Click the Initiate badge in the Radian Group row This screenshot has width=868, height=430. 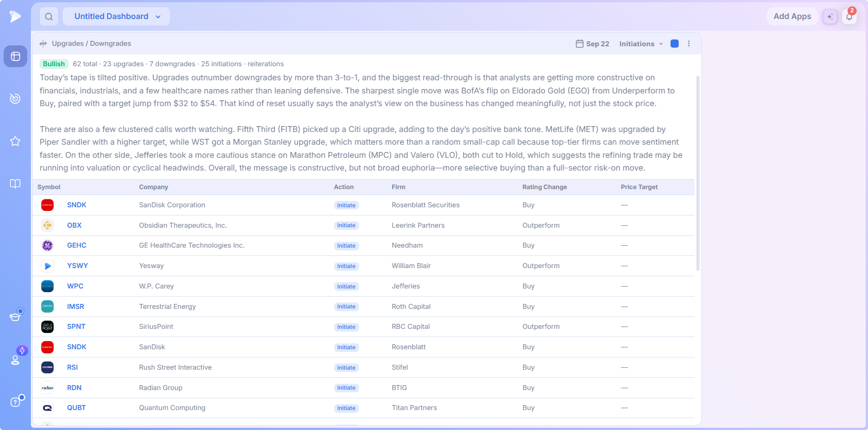click(346, 388)
